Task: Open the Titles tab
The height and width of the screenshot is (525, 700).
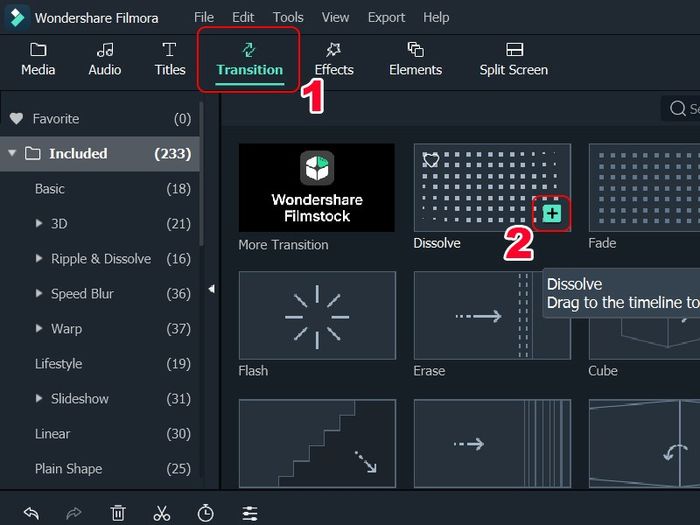Action: (x=170, y=59)
